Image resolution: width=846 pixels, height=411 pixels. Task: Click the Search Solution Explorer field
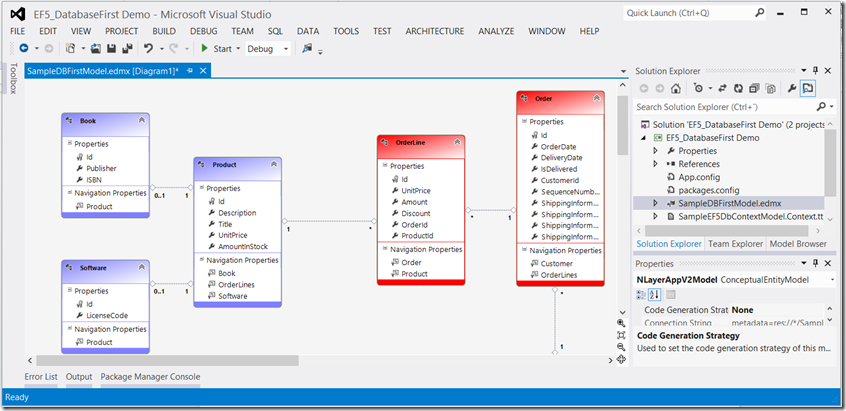(720, 106)
